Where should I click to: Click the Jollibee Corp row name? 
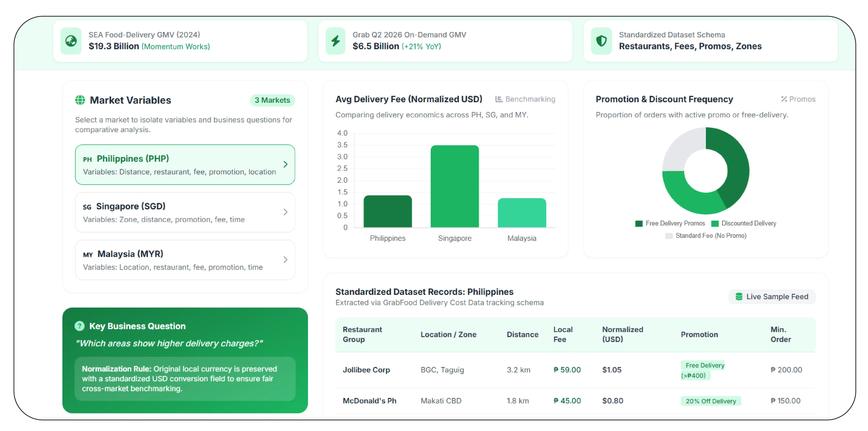(x=366, y=370)
